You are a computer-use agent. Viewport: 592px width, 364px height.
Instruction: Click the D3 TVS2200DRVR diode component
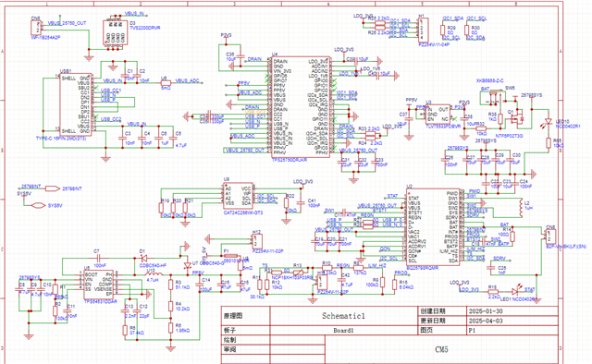116,33
